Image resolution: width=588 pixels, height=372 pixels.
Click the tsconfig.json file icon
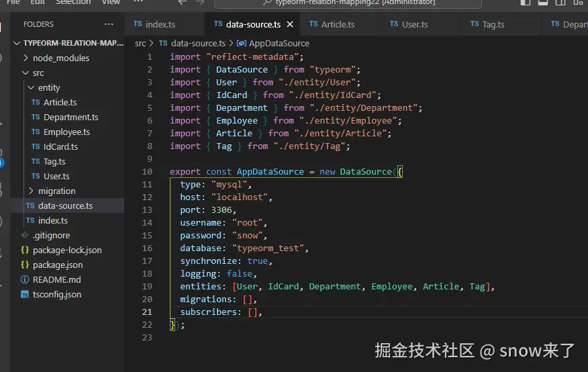pyautogui.click(x=25, y=295)
